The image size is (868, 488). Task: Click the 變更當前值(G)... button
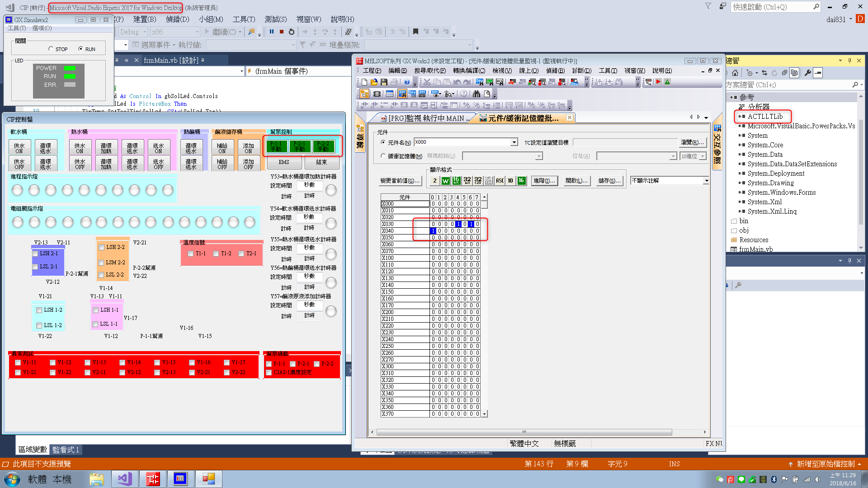[x=400, y=181]
